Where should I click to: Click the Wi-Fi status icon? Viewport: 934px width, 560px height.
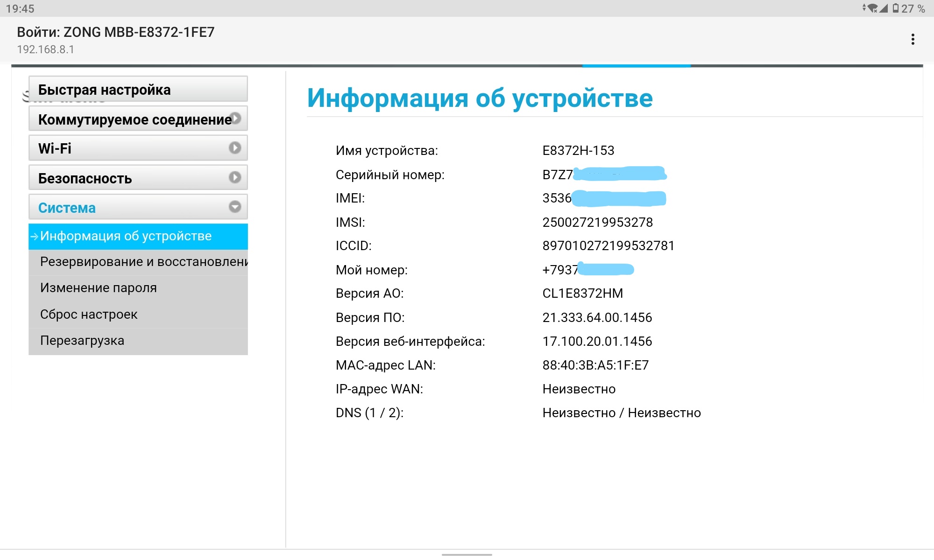click(871, 8)
